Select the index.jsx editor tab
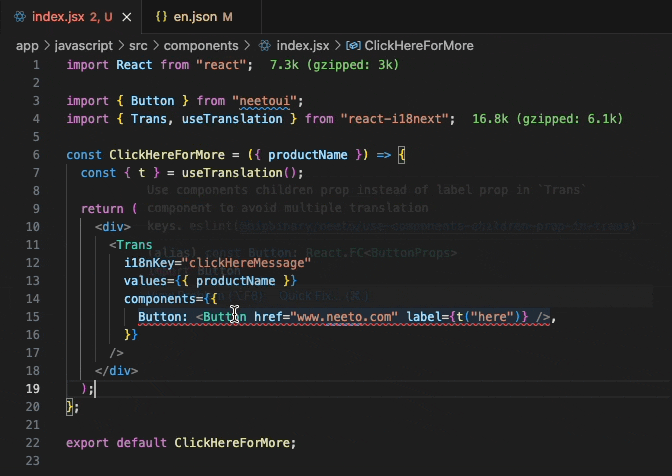This screenshot has width=672, height=476. click(x=60, y=18)
